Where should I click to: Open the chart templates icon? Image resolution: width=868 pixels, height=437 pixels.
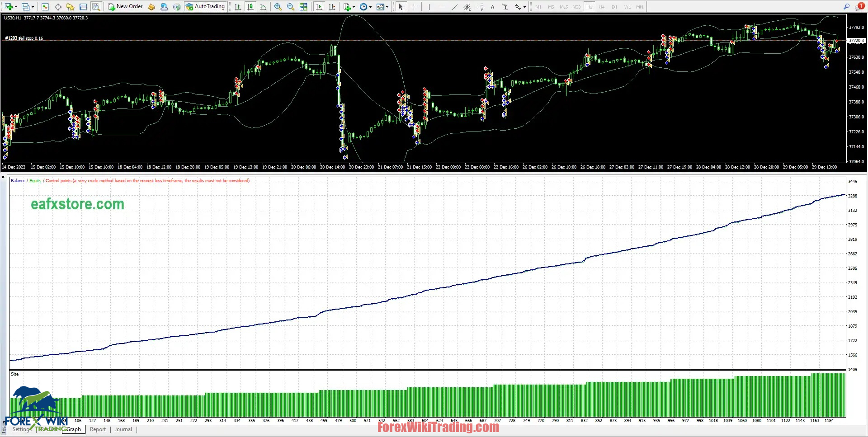tap(380, 7)
